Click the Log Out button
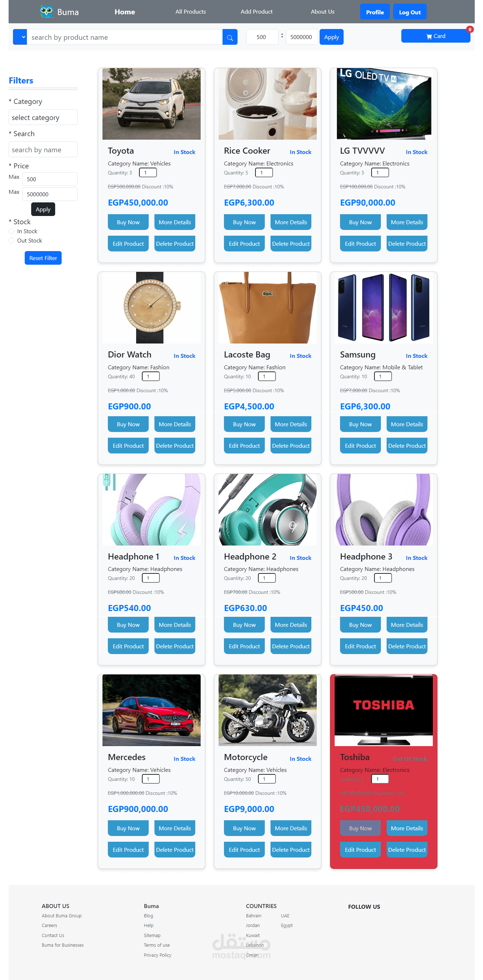 coord(410,12)
